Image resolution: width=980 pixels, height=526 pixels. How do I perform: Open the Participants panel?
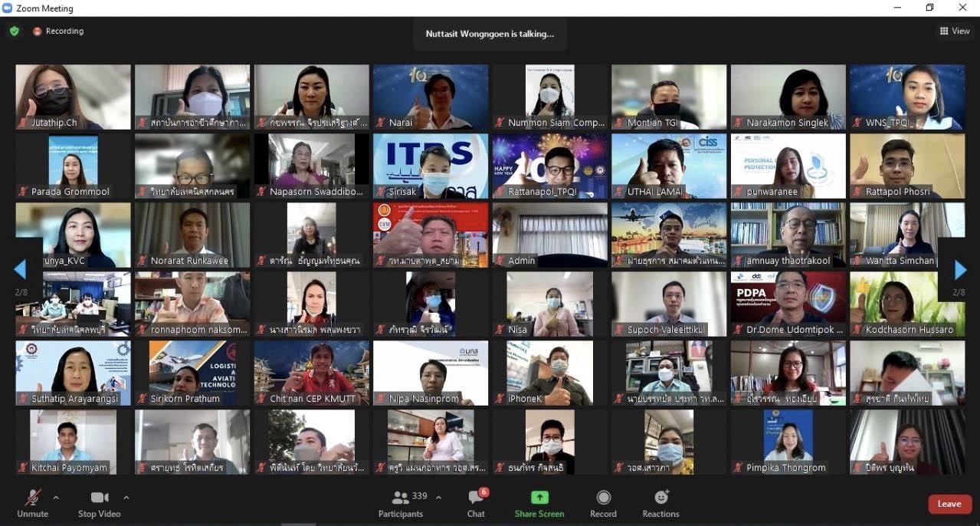401,505
